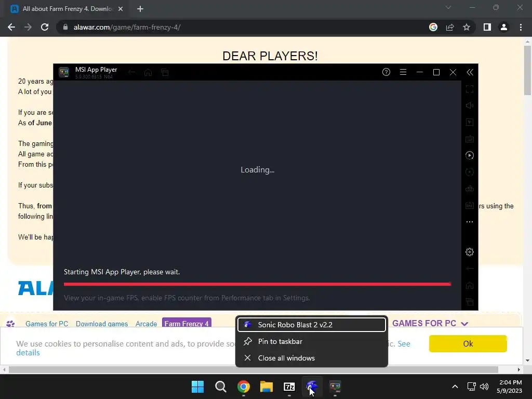The width and height of the screenshot is (532, 399).
Task: Share this page from address bar
Action: pos(450,27)
